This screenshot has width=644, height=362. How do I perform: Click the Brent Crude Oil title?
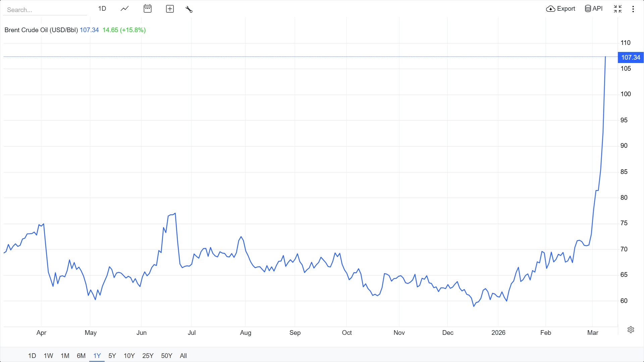(x=41, y=30)
